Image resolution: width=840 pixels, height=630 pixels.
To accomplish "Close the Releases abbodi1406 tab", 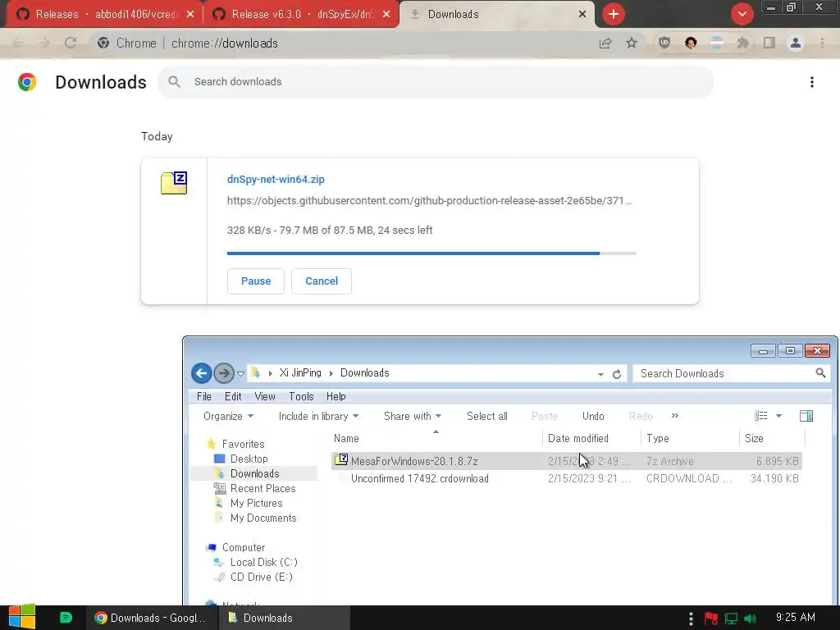I will pos(190,15).
